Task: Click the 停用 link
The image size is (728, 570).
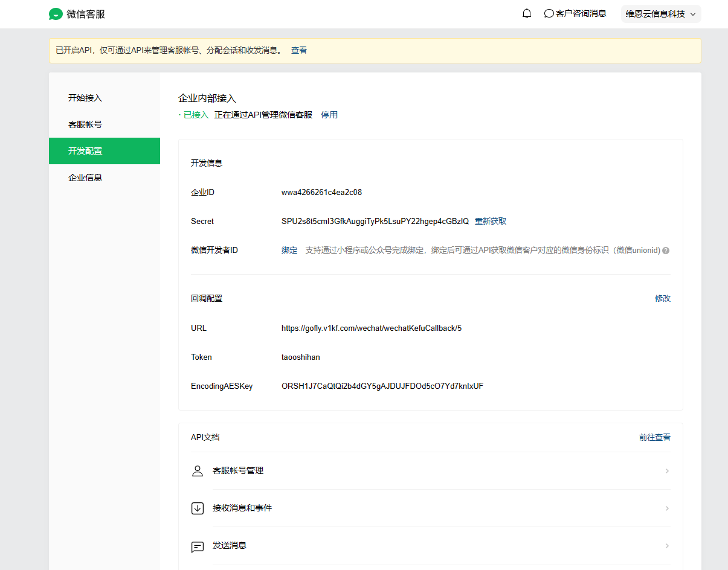Action: tap(329, 115)
